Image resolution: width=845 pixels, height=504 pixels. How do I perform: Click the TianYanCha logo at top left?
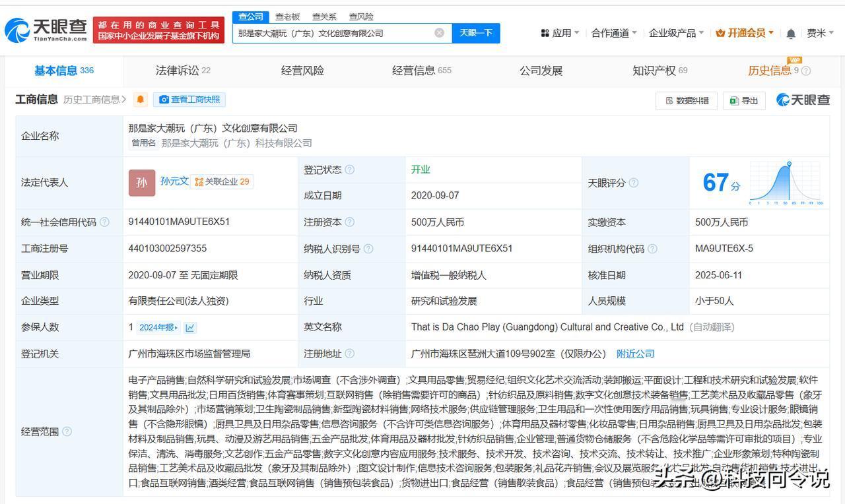[x=46, y=30]
